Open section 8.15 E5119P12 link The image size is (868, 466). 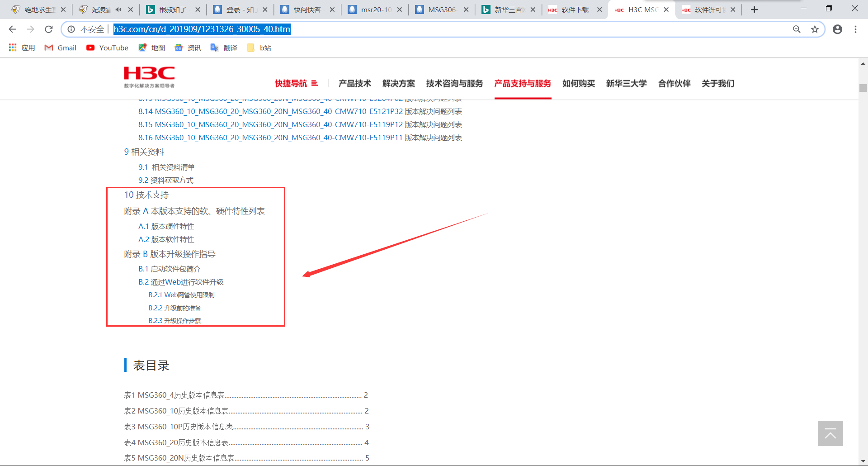(300, 124)
